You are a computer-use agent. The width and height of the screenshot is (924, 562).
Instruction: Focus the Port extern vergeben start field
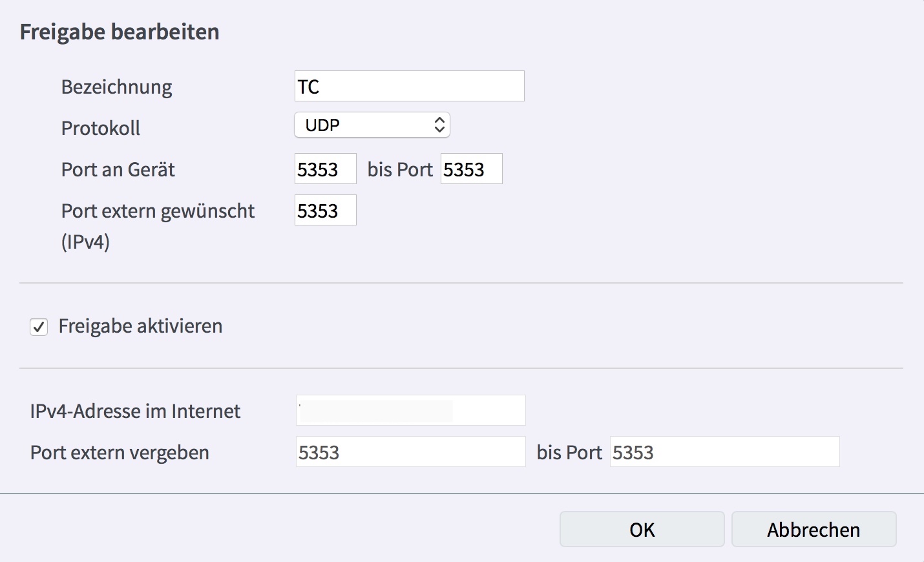(x=410, y=452)
